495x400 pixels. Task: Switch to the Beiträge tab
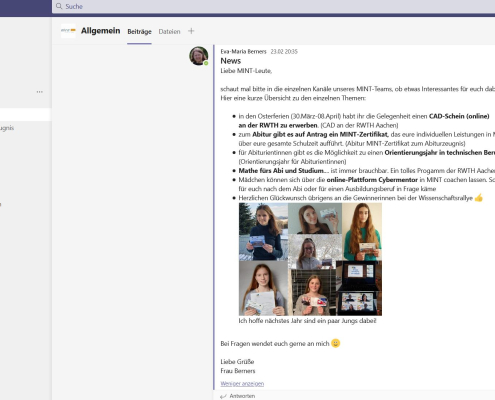[x=139, y=32]
